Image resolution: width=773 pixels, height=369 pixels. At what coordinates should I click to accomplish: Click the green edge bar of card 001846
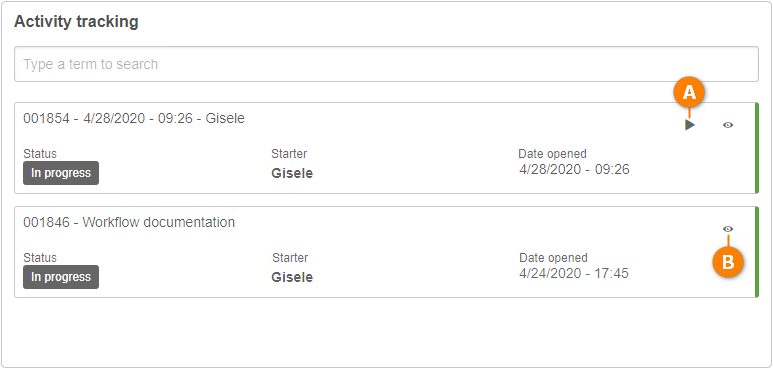tap(757, 252)
